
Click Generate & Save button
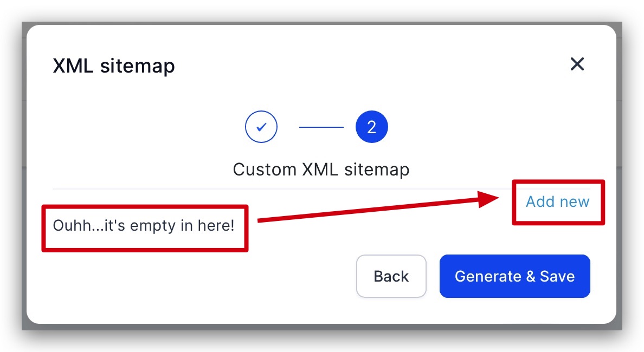coord(514,276)
